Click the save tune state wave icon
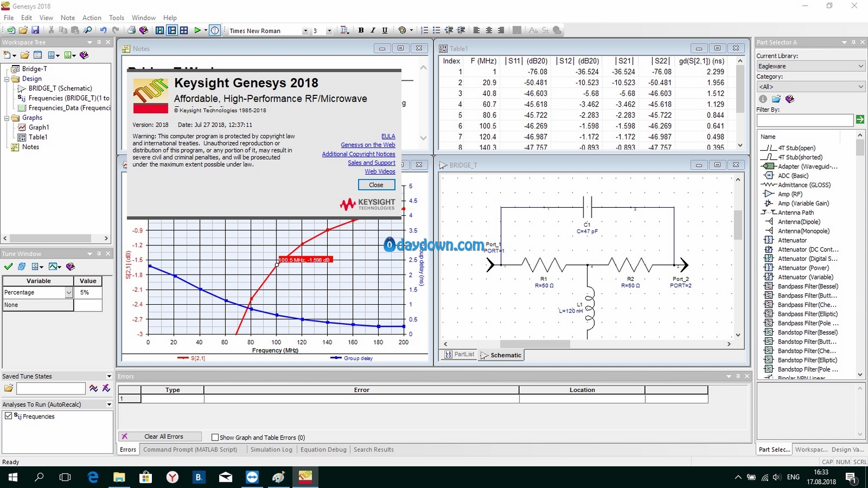The height and width of the screenshot is (488, 868). point(94,388)
